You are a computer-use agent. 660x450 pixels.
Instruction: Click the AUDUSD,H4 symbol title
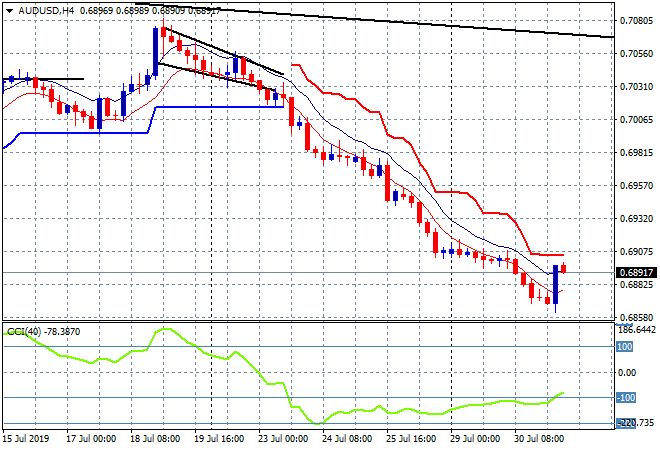tap(39, 10)
